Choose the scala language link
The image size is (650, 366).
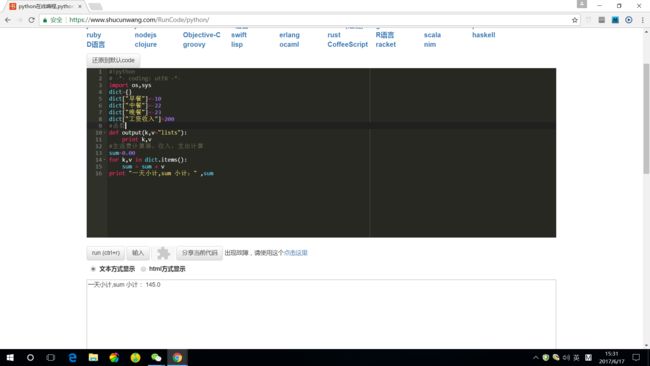(432, 35)
